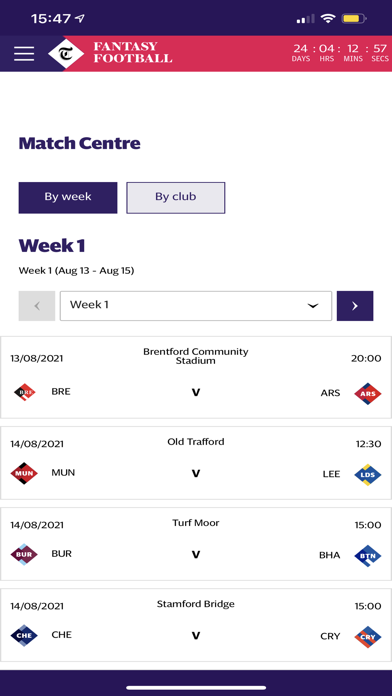Tap the Arsenal ARS club badge
The image size is (392, 696).
(368, 393)
